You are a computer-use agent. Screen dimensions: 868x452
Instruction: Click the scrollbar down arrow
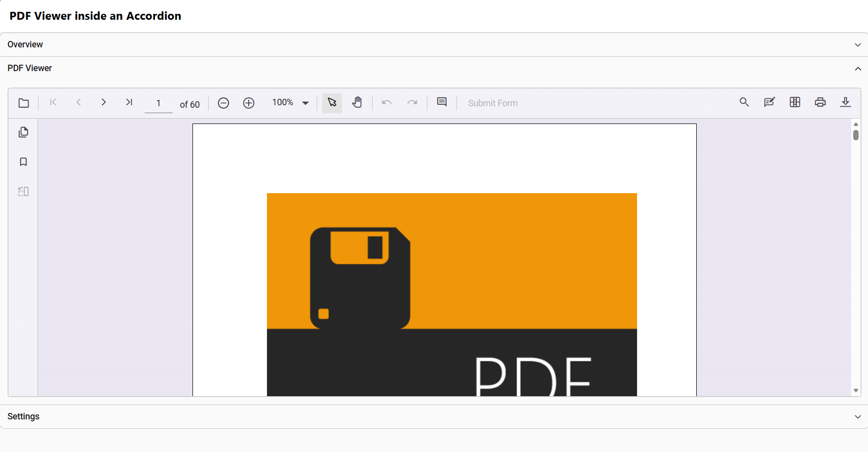click(x=856, y=391)
